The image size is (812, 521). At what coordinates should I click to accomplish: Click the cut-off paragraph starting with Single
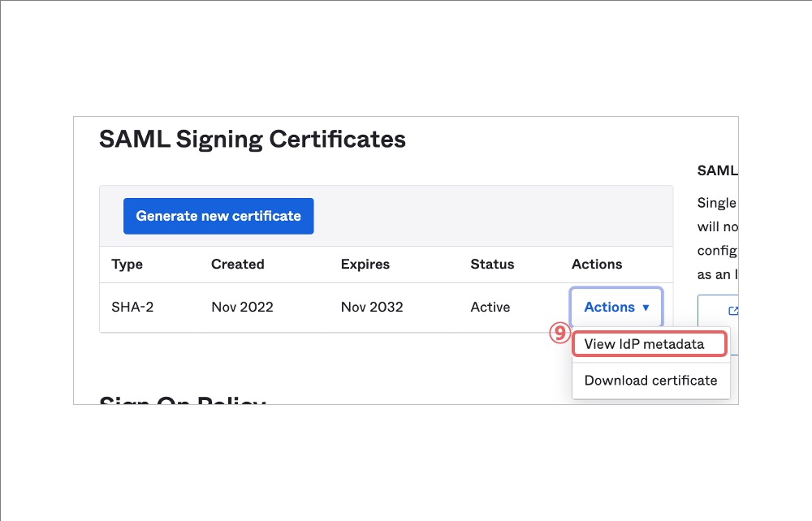pyautogui.click(x=717, y=203)
